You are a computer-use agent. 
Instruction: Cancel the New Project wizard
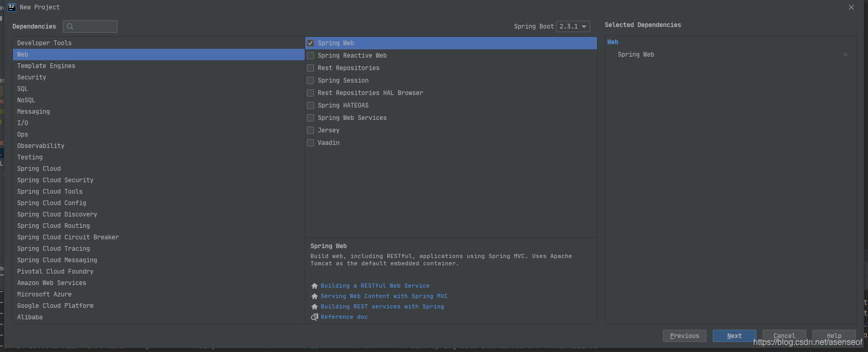[784, 336]
